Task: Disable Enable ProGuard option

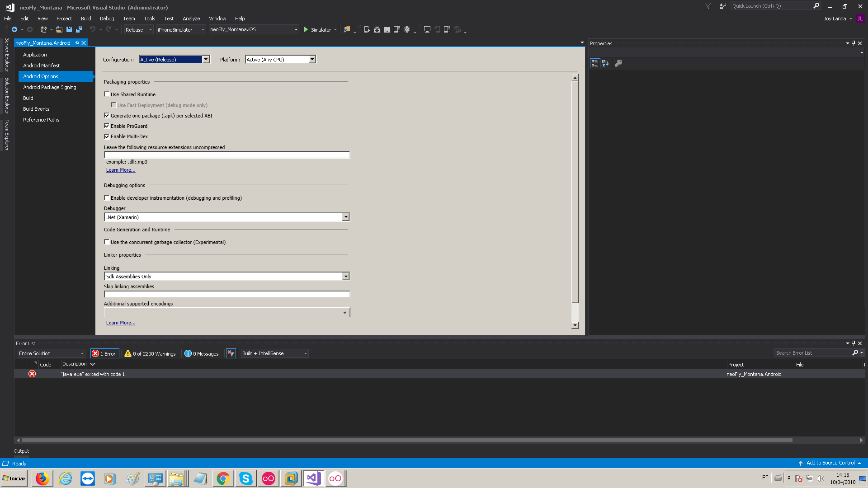Action: 107,126
